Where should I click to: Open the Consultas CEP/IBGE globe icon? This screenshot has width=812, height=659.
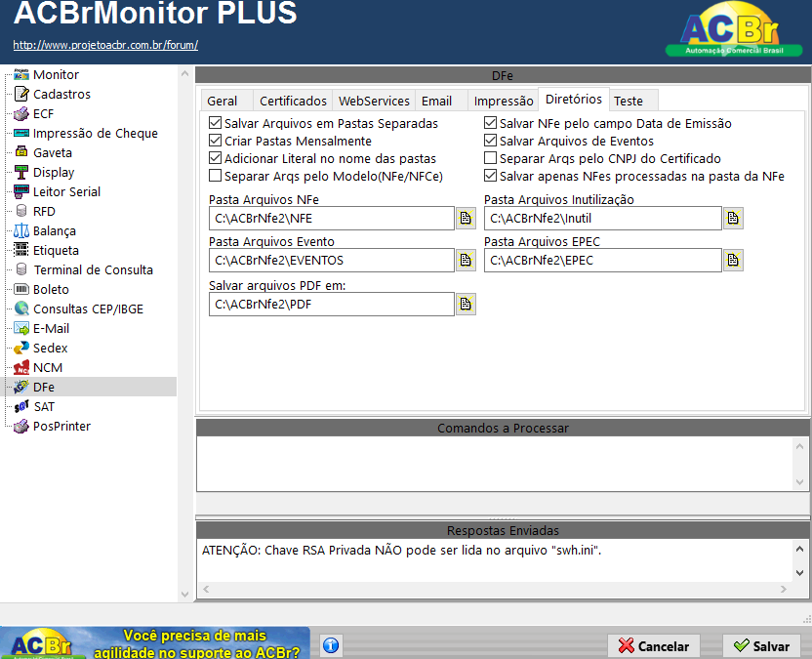click(x=21, y=309)
